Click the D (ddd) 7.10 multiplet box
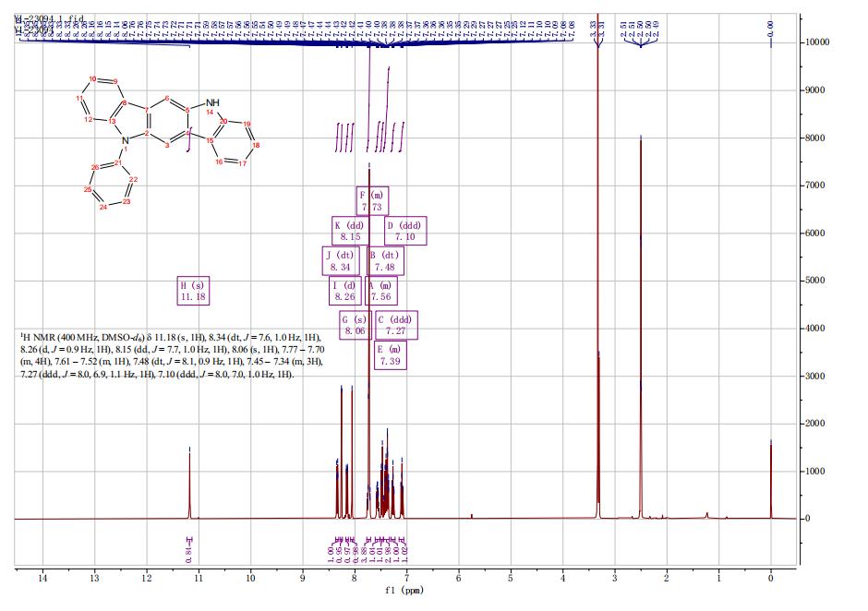Screen dimensions: 868x611 tap(404, 231)
